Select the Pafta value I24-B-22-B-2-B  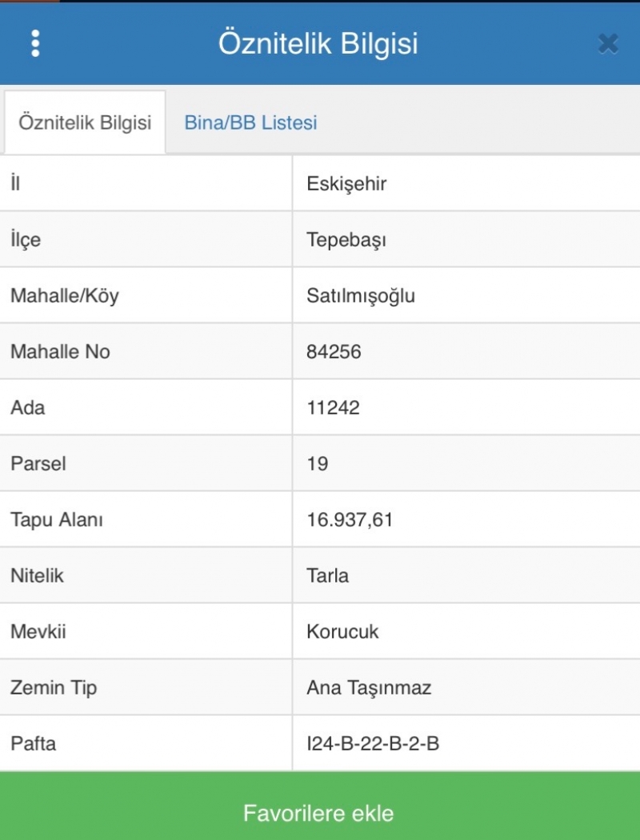click(373, 743)
